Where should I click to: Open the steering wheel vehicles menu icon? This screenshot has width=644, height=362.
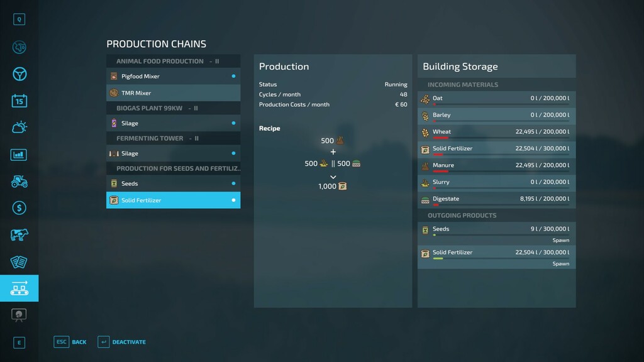tap(19, 74)
